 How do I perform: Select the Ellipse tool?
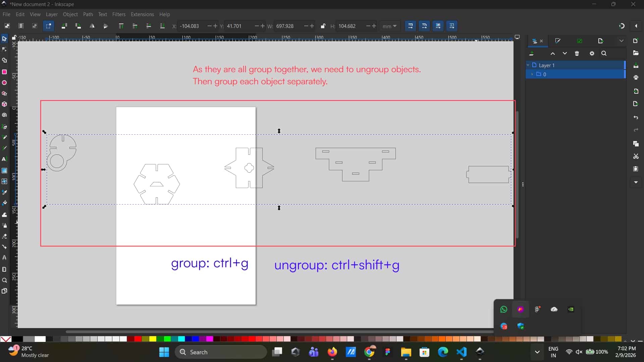[4, 83]
